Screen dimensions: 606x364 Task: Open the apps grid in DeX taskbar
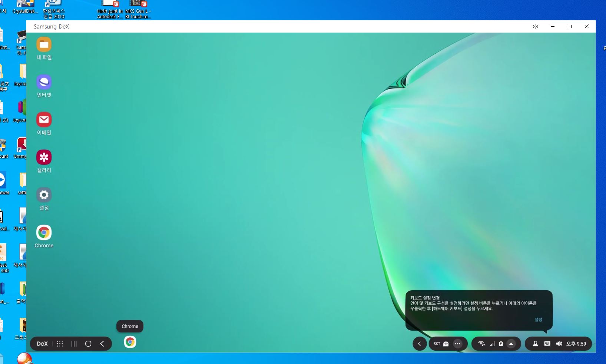pos(60,344)
